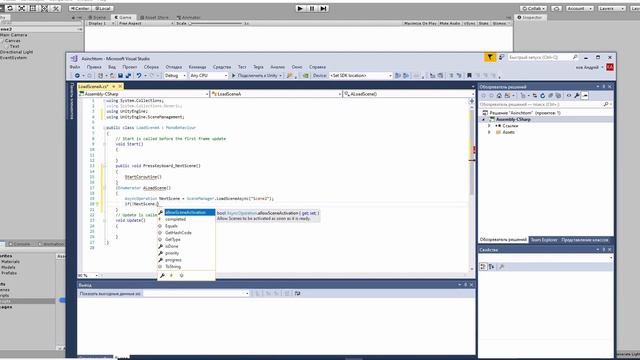640x360 pixels.
Task: Switch to the Team Explorer tab
Action: click(x=544, y=240)
